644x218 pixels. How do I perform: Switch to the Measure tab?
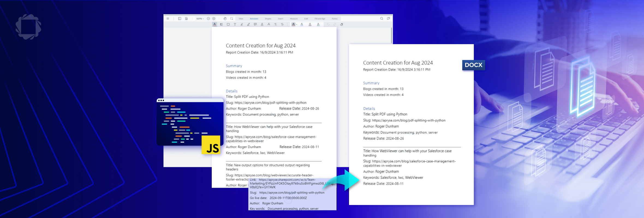coord(294,19)
